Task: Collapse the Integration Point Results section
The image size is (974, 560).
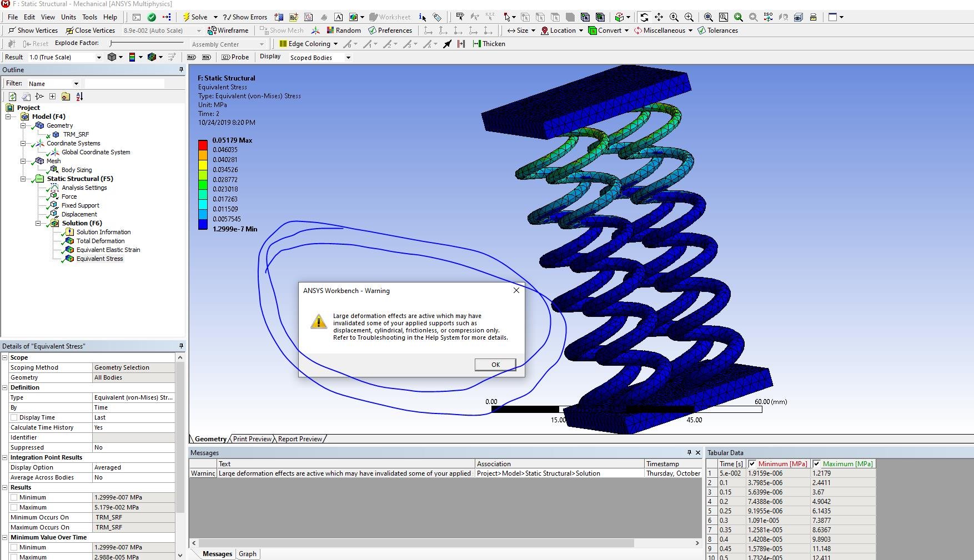Action: [x=5, y=457]
